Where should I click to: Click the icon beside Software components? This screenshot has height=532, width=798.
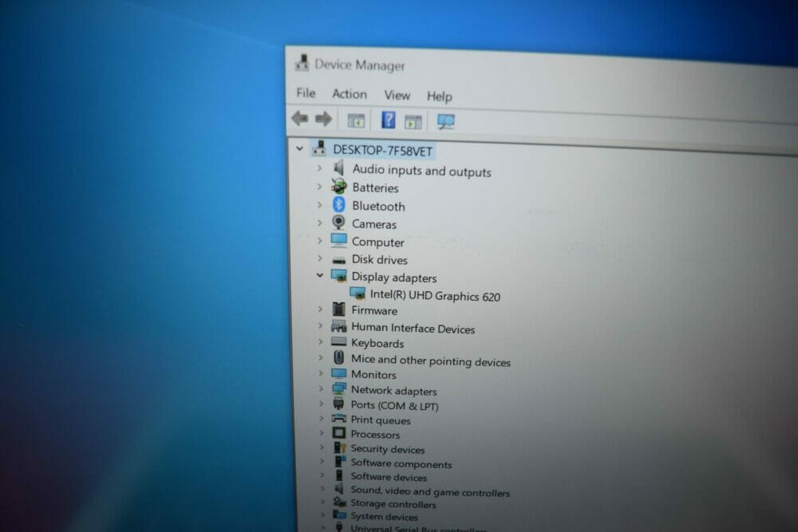pyautogui.click(x=339, y=461)
